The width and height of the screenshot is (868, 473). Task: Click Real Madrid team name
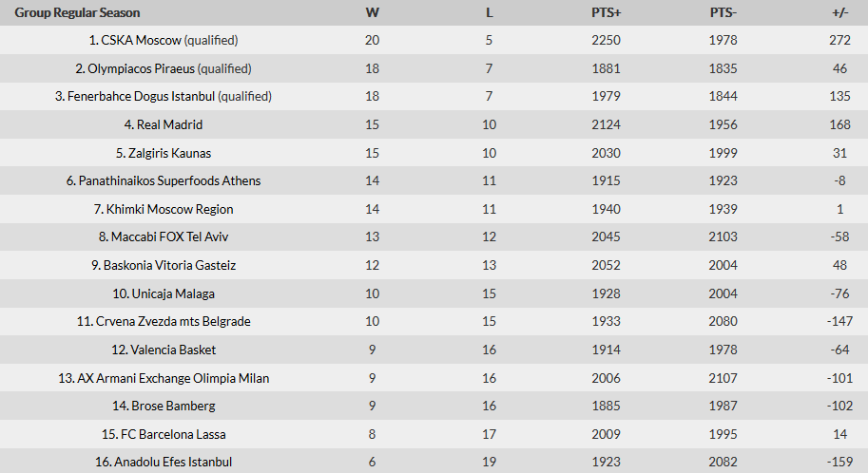pos(169,124)
